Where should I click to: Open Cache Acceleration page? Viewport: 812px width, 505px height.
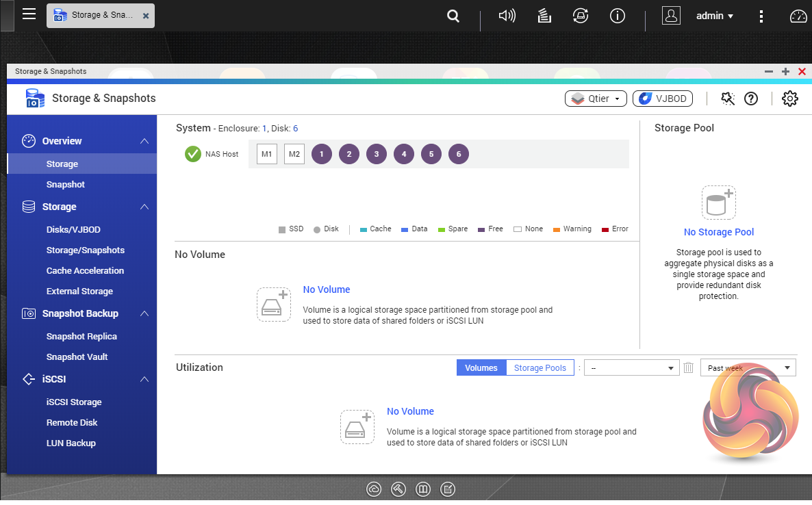[x=85, y=270]
